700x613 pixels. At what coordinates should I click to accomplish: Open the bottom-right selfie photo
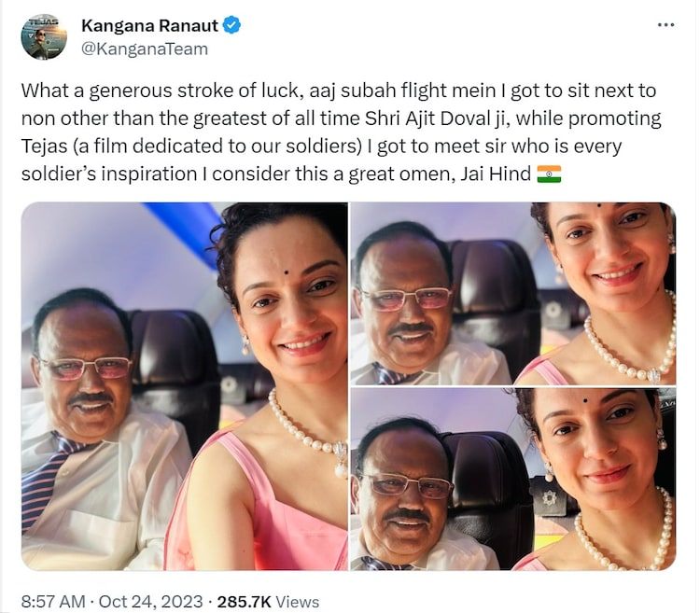click(513, 480)
